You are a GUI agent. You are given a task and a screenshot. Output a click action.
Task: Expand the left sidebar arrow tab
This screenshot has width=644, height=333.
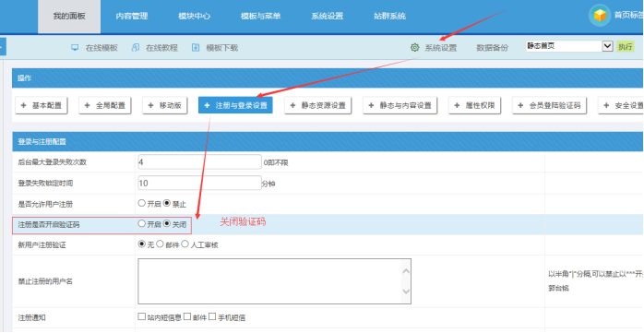tap(3, 46)
